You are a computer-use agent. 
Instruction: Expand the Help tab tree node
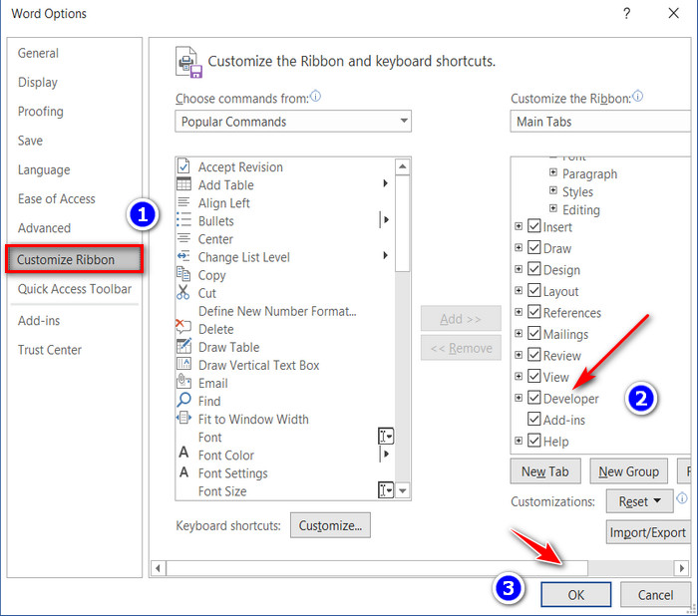pos(519,441)
